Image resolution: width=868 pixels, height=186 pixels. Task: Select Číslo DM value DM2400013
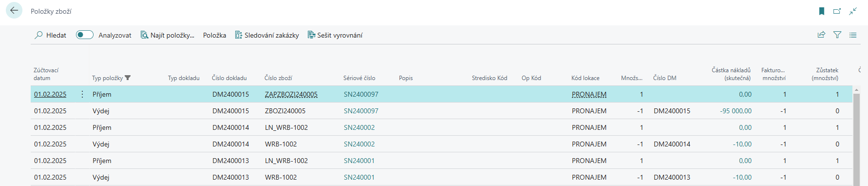(x=672, y=177)
